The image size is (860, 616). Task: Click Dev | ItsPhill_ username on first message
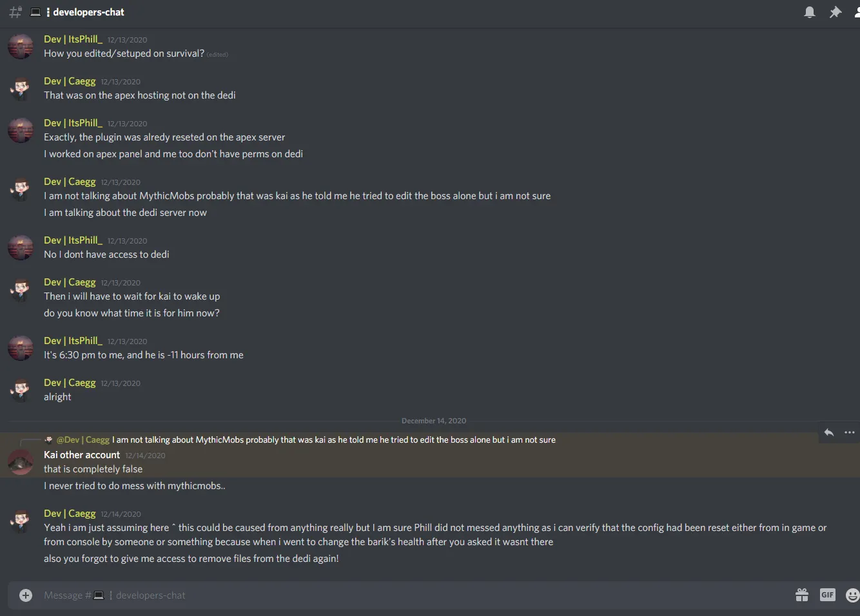73,39
